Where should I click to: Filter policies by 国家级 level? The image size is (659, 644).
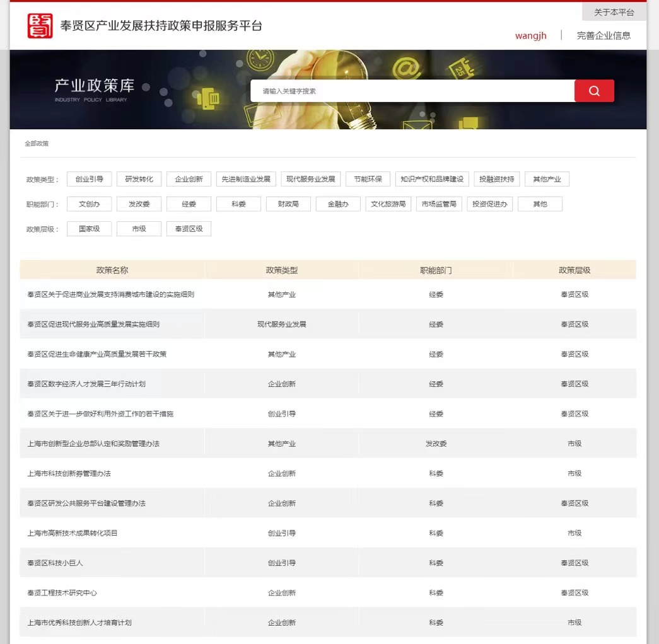pos(89,229)
